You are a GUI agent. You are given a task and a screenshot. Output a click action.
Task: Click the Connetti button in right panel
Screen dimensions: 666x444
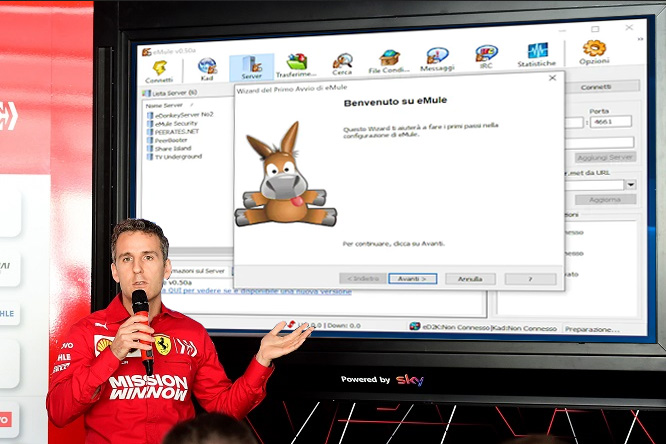596,87
